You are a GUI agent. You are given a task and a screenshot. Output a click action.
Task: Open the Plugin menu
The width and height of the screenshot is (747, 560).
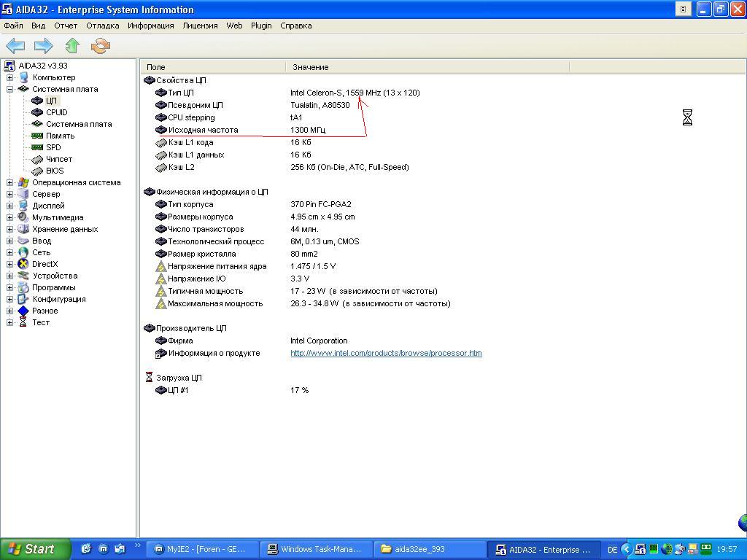(262, 26)
